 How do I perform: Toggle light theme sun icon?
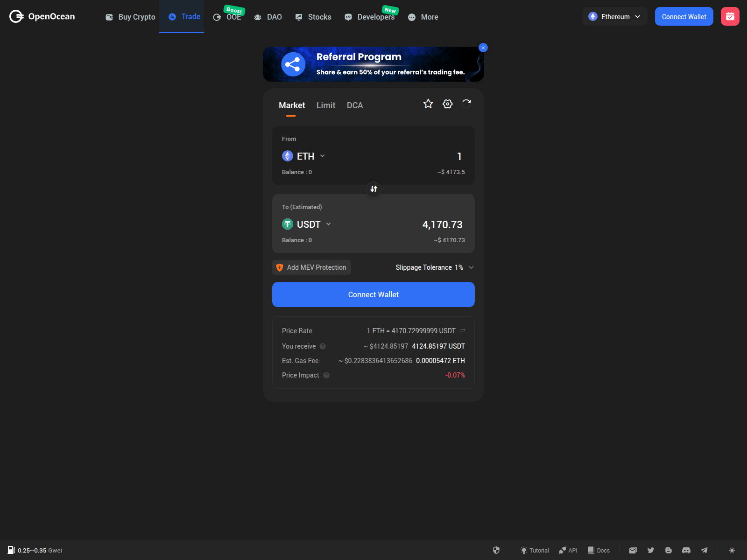tap(732, 550)
